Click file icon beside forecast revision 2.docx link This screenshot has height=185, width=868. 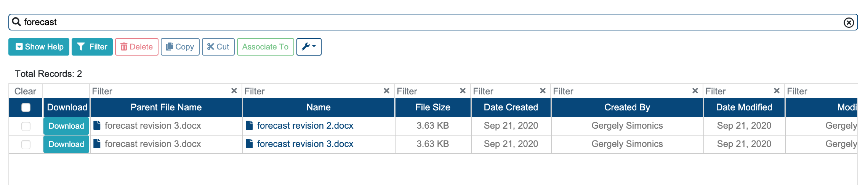coord(249,125)
